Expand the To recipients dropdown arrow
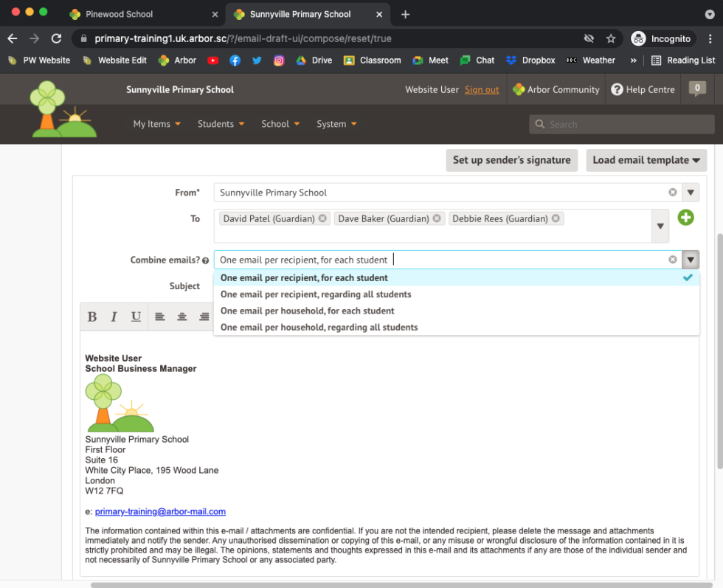This screenshot has height=588, width=723. (660, 226)
